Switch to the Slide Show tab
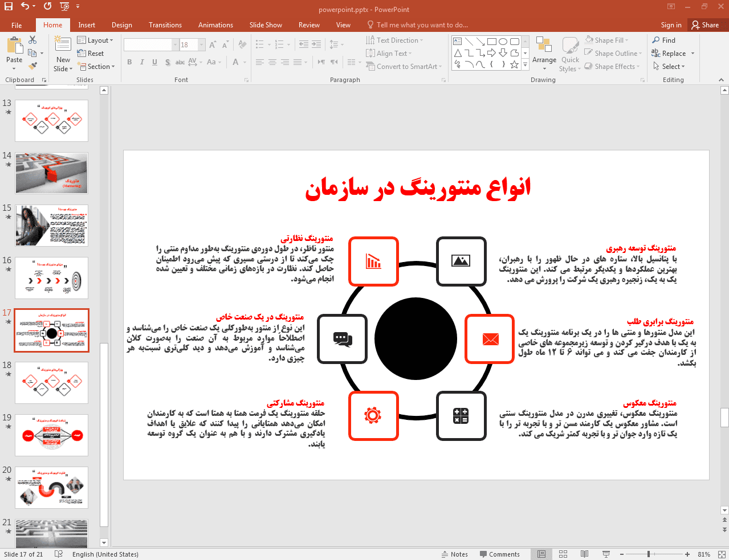Screen dimensions: 729x560 266,25
